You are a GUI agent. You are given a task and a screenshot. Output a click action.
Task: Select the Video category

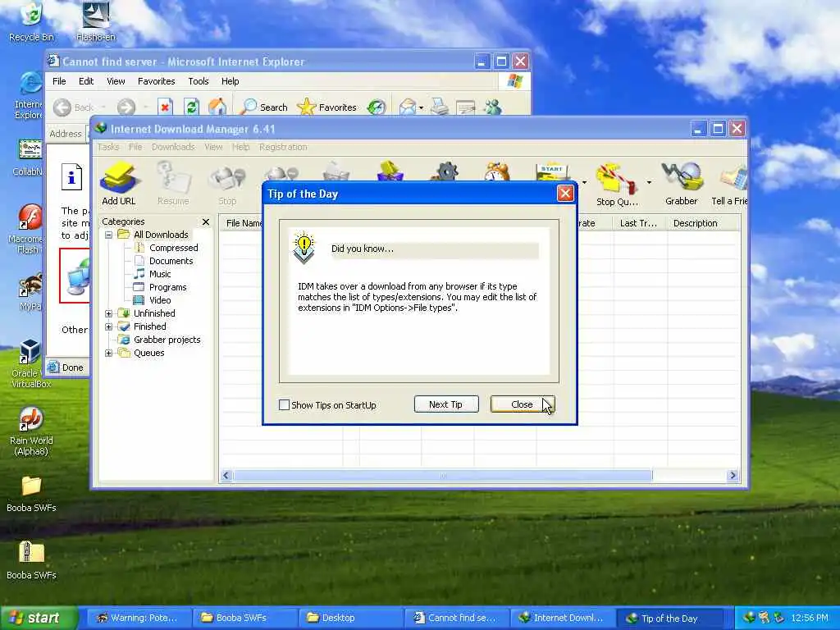tap(160, 300)
